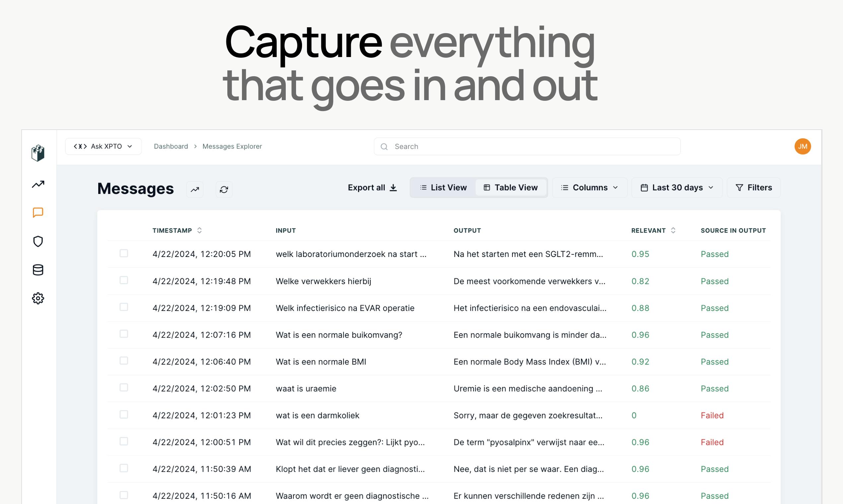The image size is (843, 504).
Task: Click output 'Na het starten met een SGLT2-remm...'
Action: 528,254
